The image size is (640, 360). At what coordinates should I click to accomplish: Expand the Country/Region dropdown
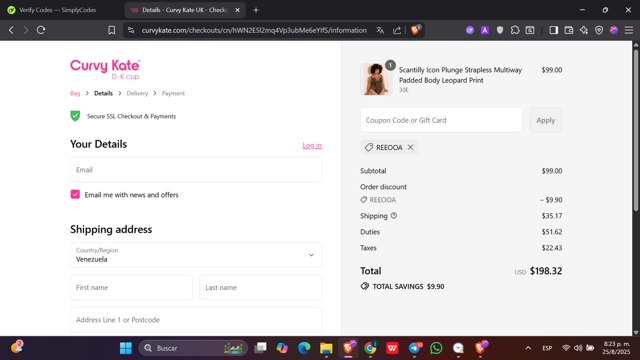pos(196,255)
